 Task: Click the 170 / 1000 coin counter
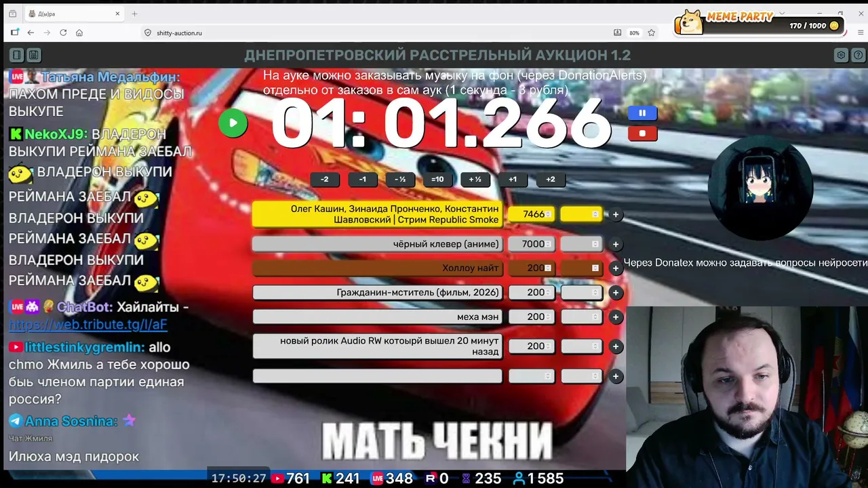click(814, 26)
